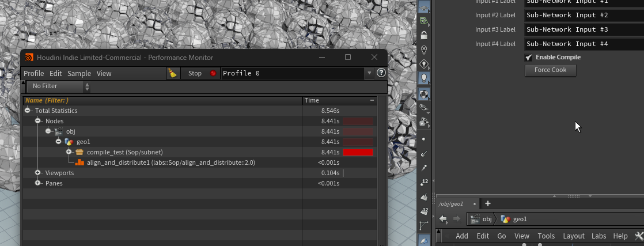Click the Force Cook button
This screenshot has width=644, height=246.
[550, 70]
